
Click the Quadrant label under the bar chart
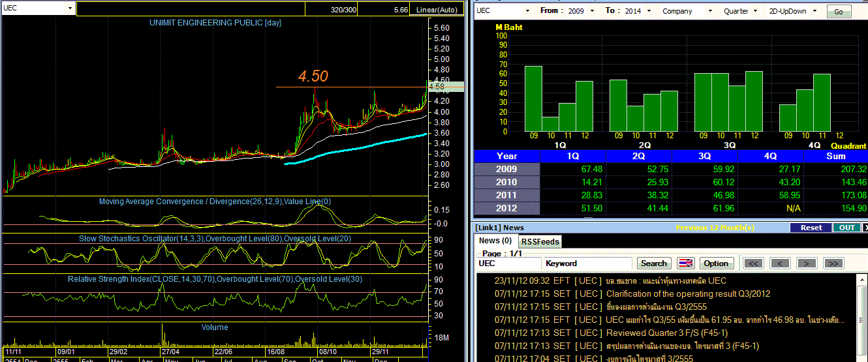848,146
